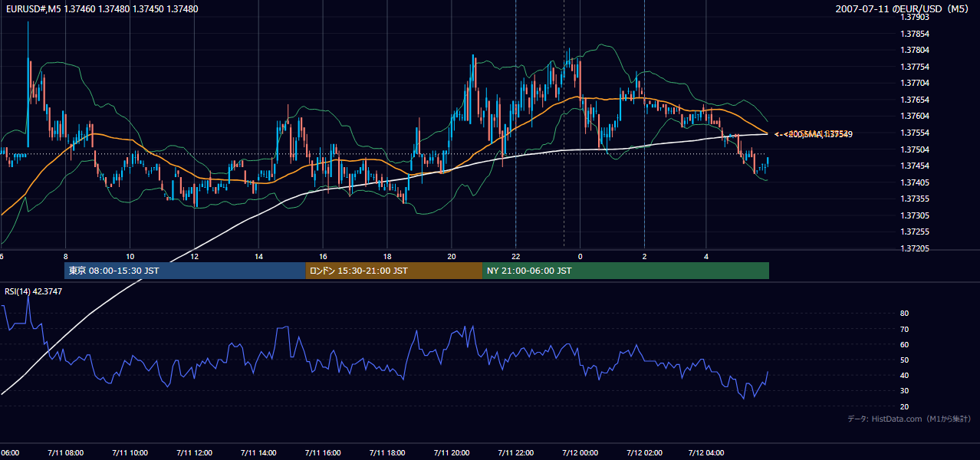Click the RSI(14) 42.3747 indicator label
This screenshot has height=460, width=980.
(x=34, y=291)
